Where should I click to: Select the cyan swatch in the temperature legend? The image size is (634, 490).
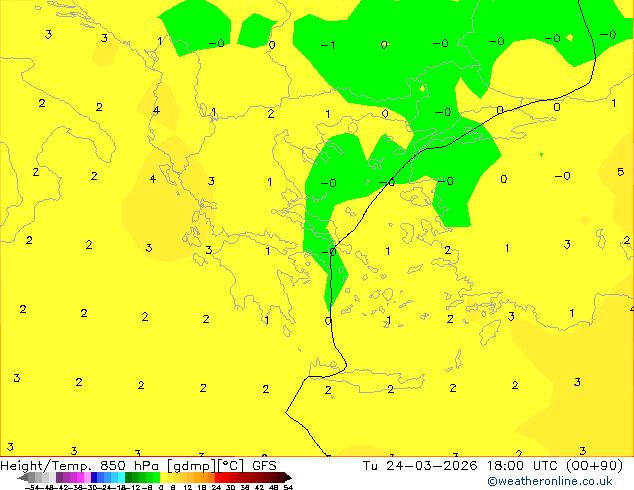tap(121, 477)
